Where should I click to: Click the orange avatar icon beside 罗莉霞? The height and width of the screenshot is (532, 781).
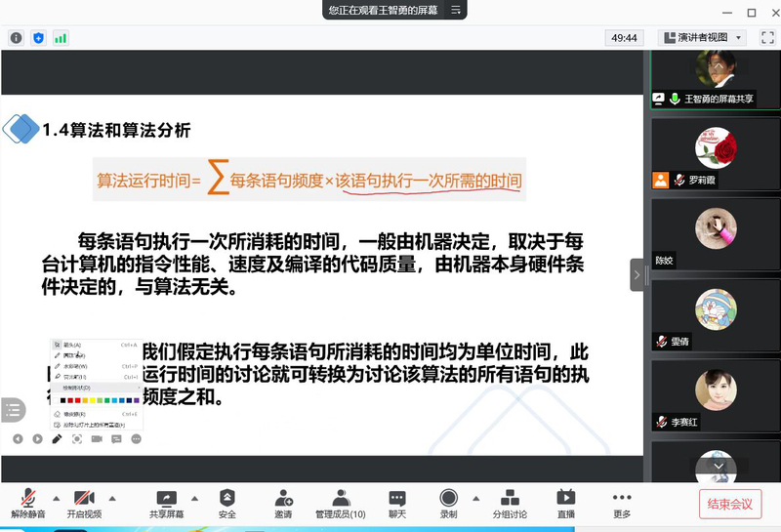point(661,180)
